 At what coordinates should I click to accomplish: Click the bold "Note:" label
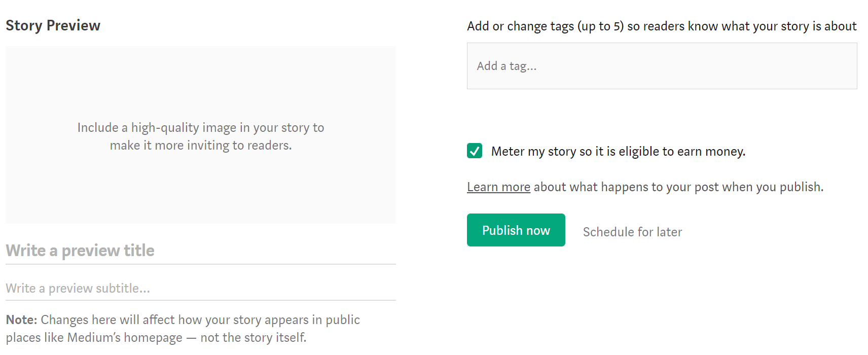[x=21, y=320]
